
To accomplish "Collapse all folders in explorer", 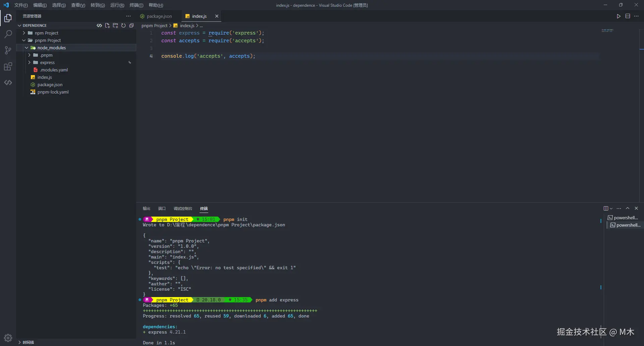I will click(x=131, y=25).
